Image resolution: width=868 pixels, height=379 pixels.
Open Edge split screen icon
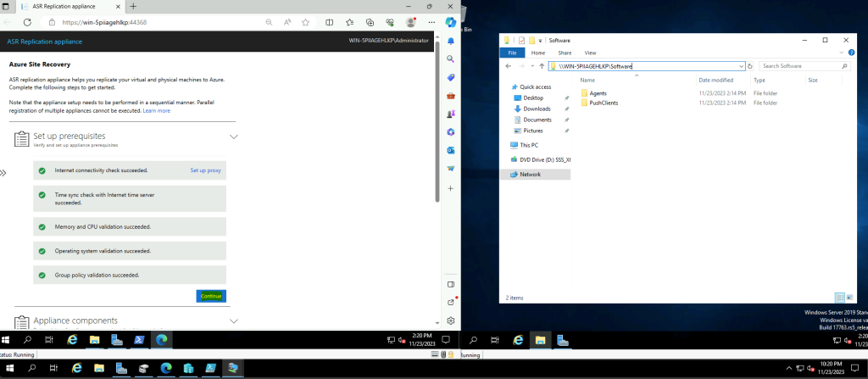click(330, 23)
